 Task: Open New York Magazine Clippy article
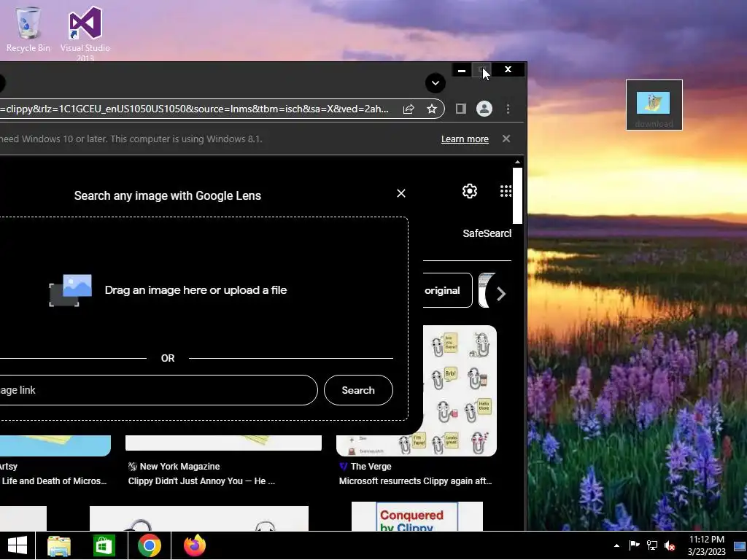[201, 481]
